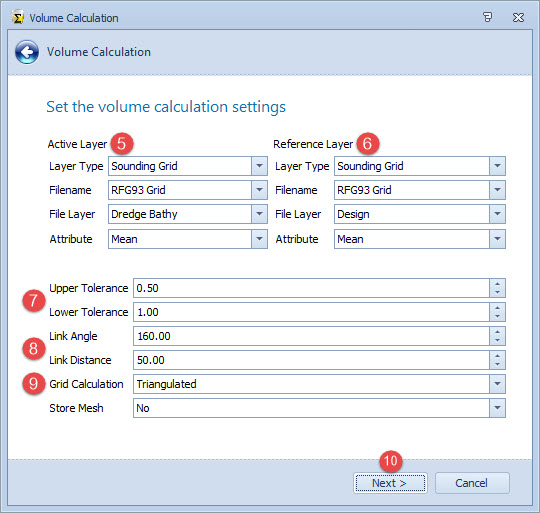Click the help icon in title bar
This screenshot has height=513, width=540.
pyautogui.click(x=487, y=17)
